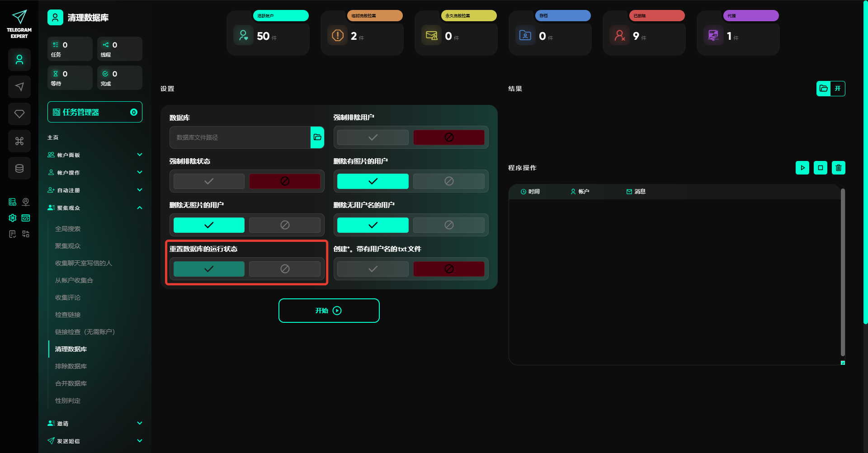Click the 数据库文件路径 input field
The height and width of the screenshot is (453, 868).
240,137
